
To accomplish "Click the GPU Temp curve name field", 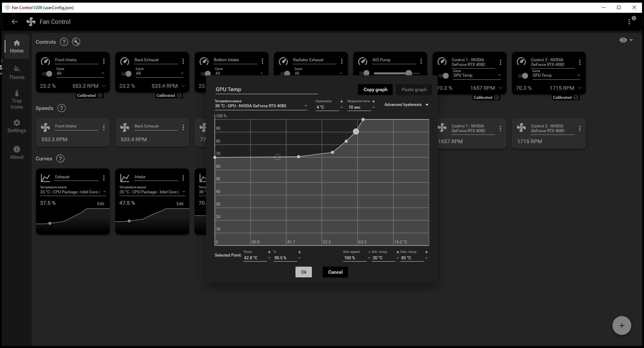I will click(267, 89).
